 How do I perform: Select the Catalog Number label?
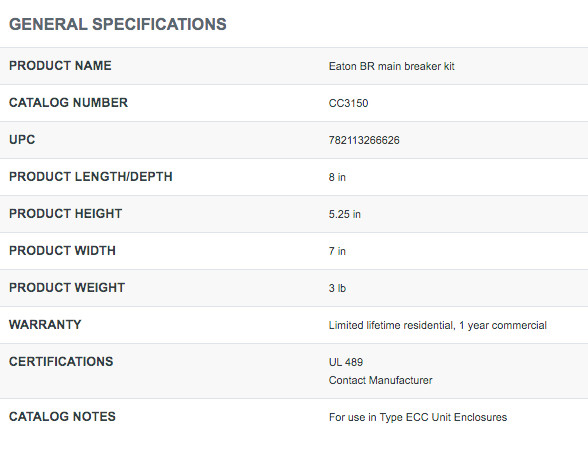coord(68,103)
